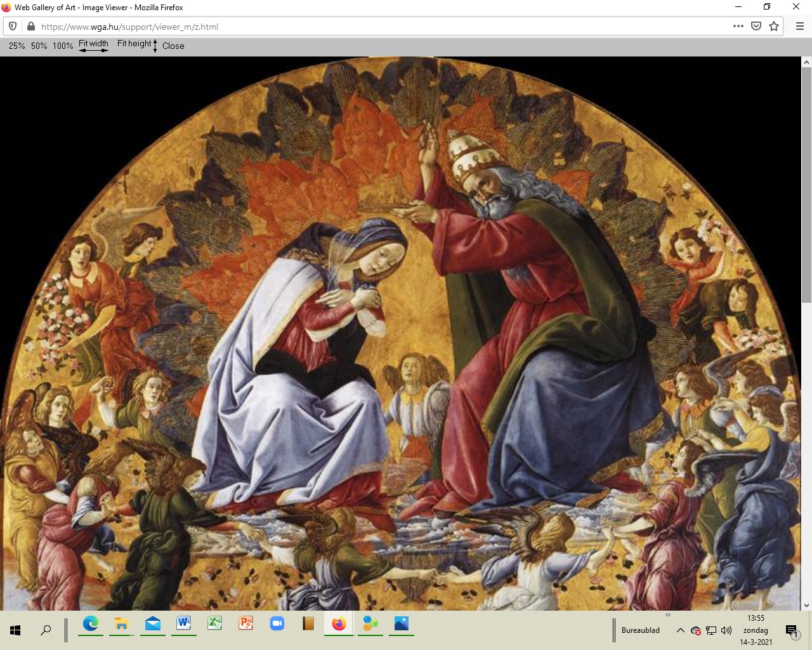Open the Firefox hamburger menu
Image resolution: width=812 pixels, height=650 pixels.
(x=799, y=27)
